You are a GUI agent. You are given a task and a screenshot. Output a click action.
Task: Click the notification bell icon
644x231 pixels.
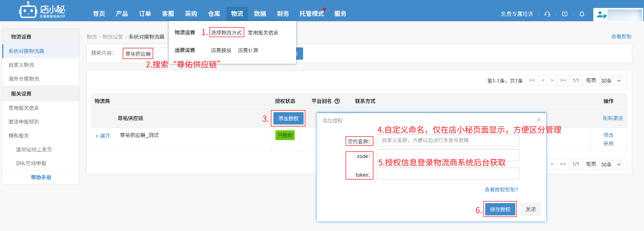(x=582, y=14)
